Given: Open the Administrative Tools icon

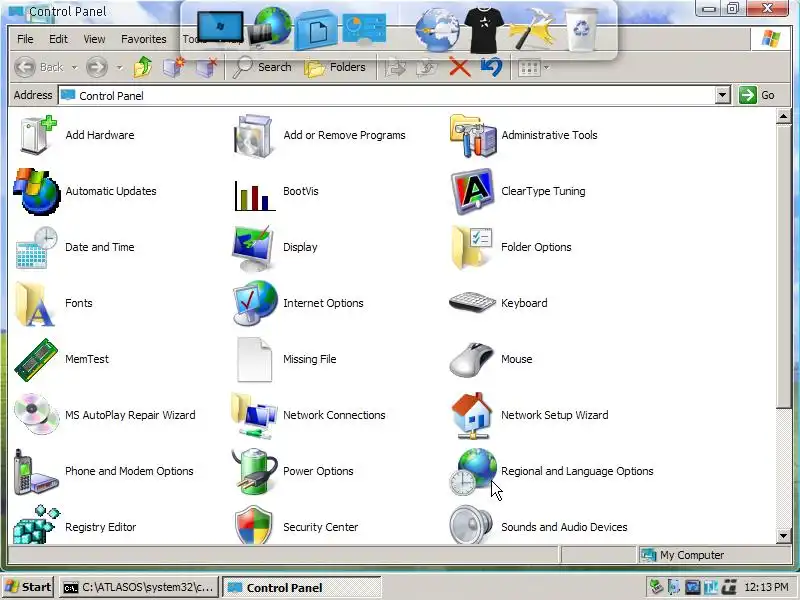Looking at the screenshot, I should (x=472, y=135).
